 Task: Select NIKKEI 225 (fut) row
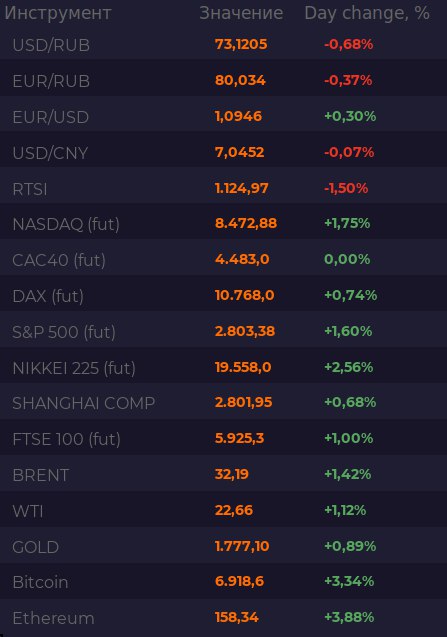tap(224, 368)
